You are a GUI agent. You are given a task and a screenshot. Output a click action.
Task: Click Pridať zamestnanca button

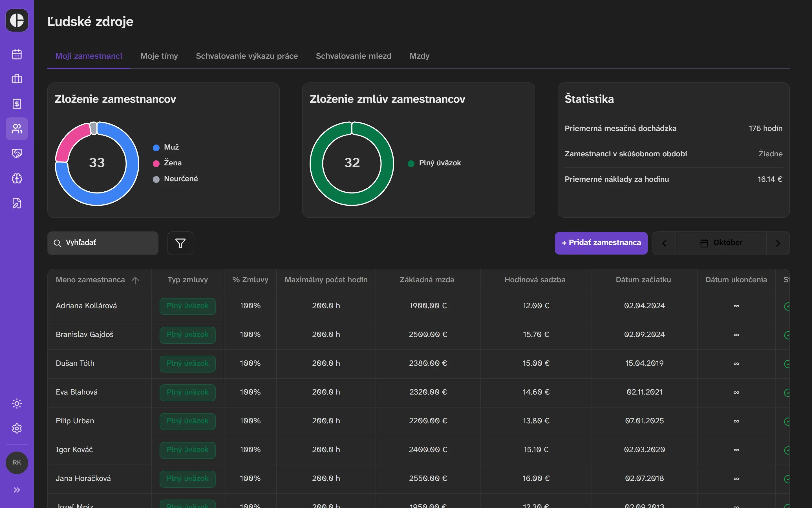(601, 243)
